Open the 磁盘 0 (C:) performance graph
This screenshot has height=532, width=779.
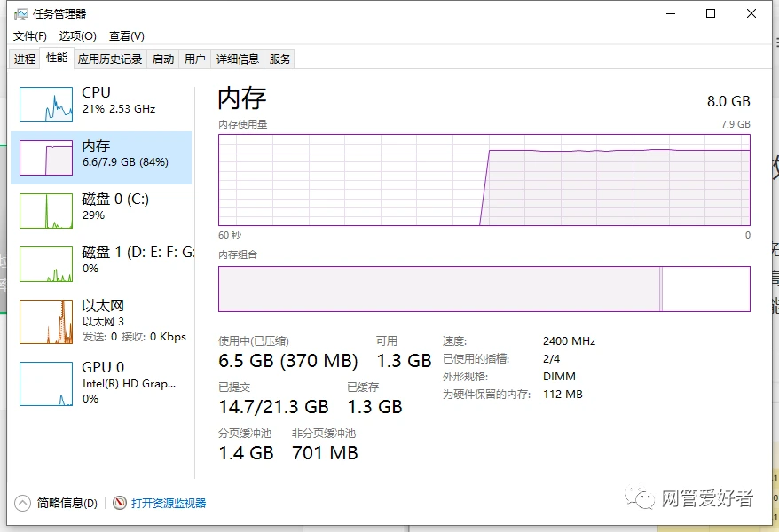click(46, 211)
